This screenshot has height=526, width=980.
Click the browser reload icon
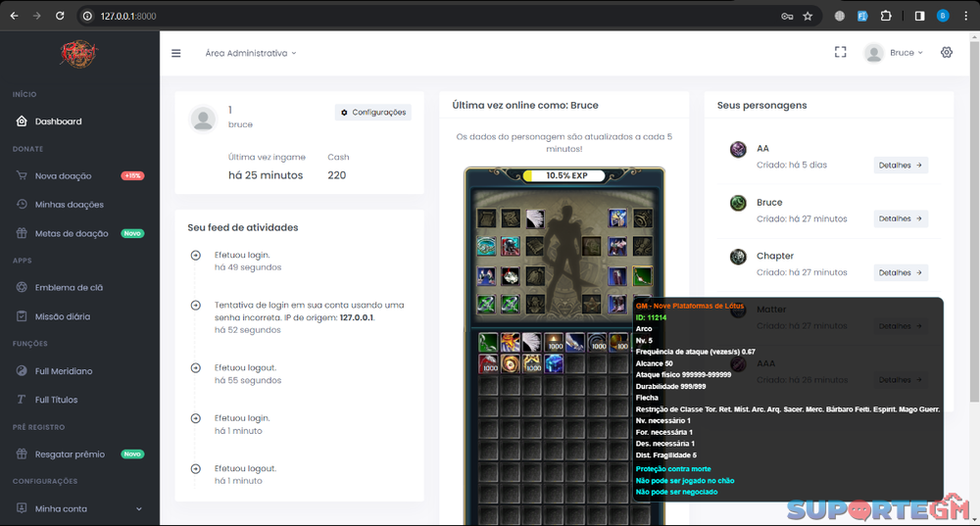(x=60, y=16)
